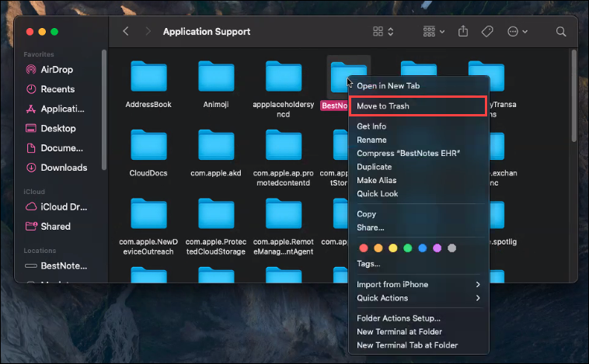Expand Import from iPhone submenu
This screenshot has height=364, width=589.
point(419,284)
